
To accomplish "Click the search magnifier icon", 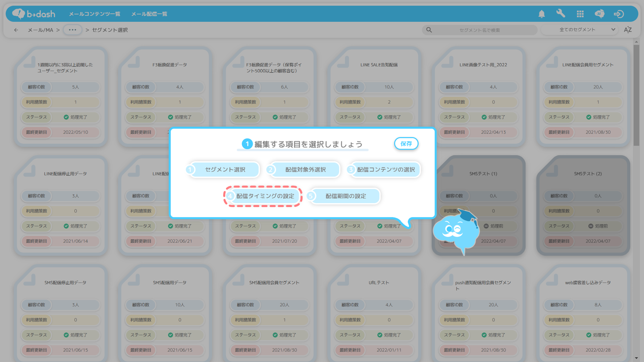I will tap(429, 30).
